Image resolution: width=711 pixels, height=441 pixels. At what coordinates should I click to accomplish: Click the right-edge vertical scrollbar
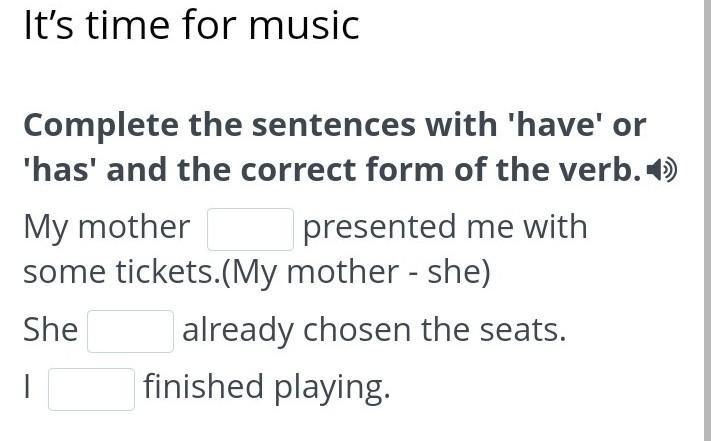[705, 220]
